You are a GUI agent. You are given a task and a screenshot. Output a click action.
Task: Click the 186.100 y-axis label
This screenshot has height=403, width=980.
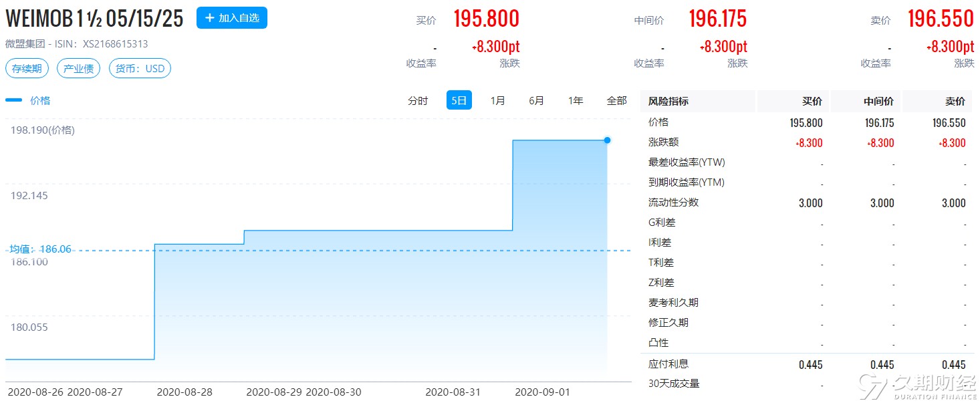click(x=29, y=262)
